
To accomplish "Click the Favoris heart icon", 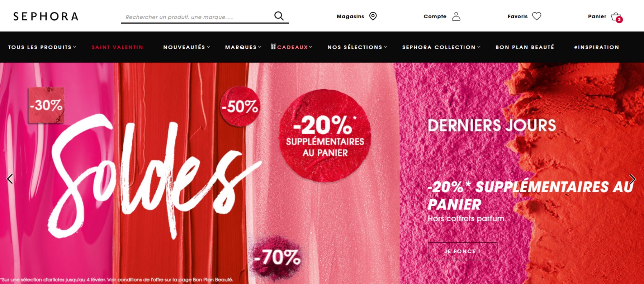I will [x=536, y=16].
